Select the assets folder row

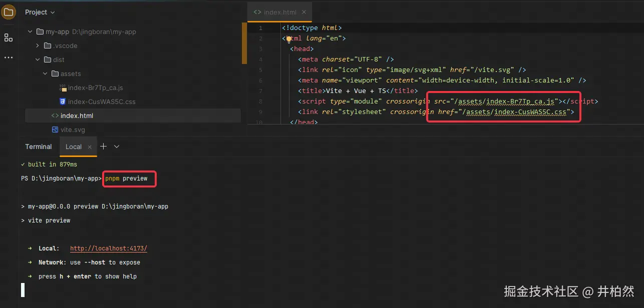tap(133, 73)
